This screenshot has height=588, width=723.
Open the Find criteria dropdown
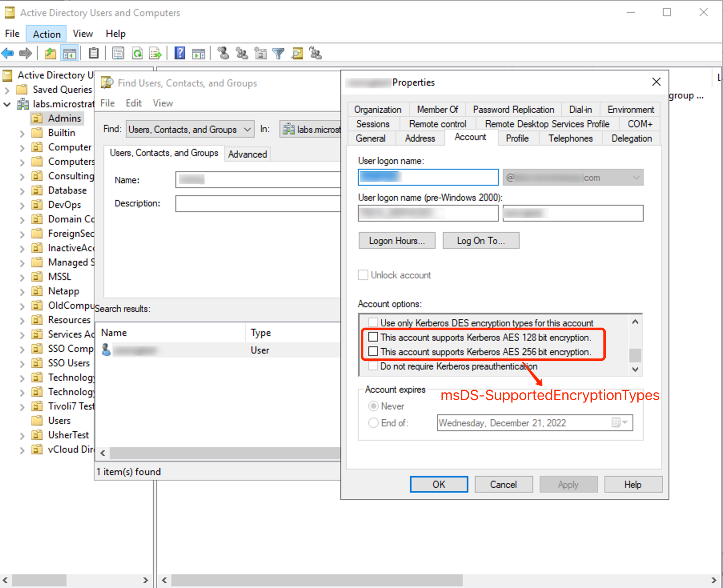(247, 129)
